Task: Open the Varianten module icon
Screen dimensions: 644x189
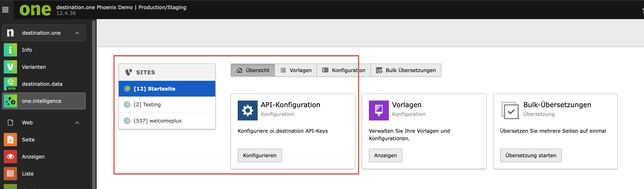Action: tap(10, 67)
